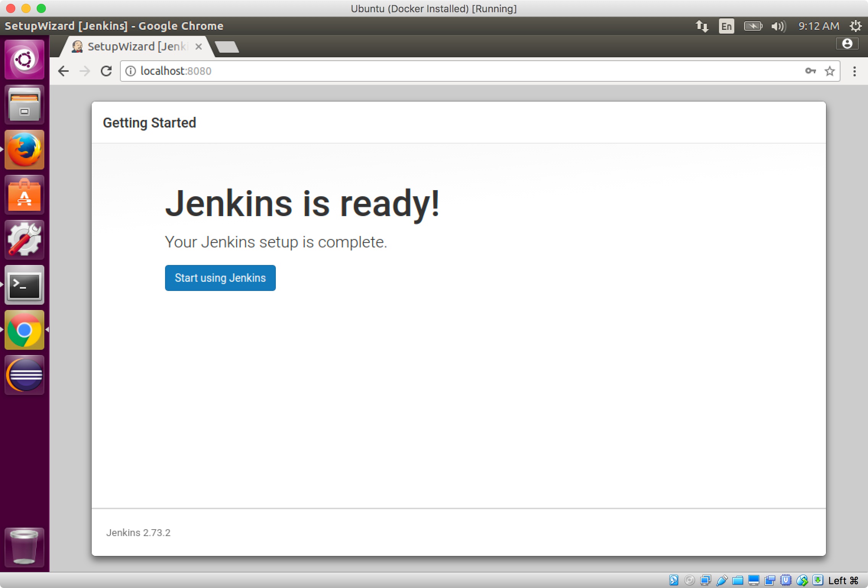Click the Chrome forward arrow
Screen dimensions: 868x588
(85, 71)
